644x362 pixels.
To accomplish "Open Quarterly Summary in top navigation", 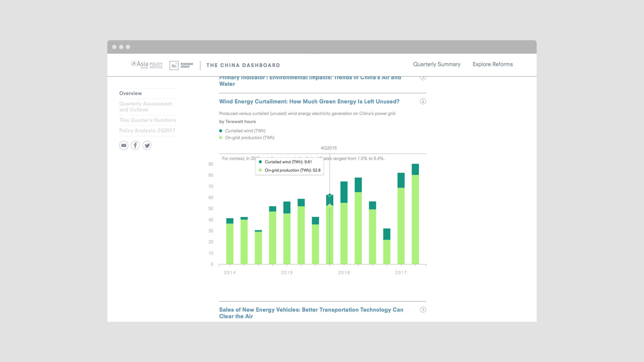I will 437,64.
